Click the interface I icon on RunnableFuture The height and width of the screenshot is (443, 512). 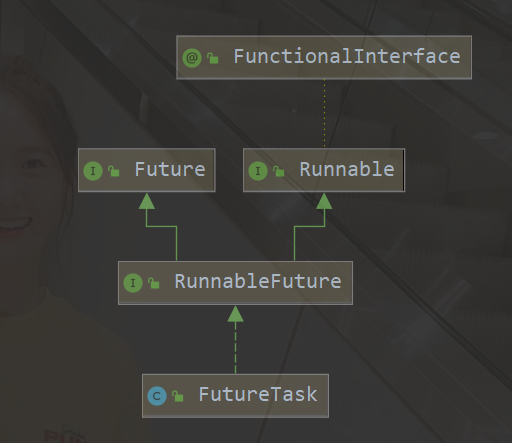(133, 283)
